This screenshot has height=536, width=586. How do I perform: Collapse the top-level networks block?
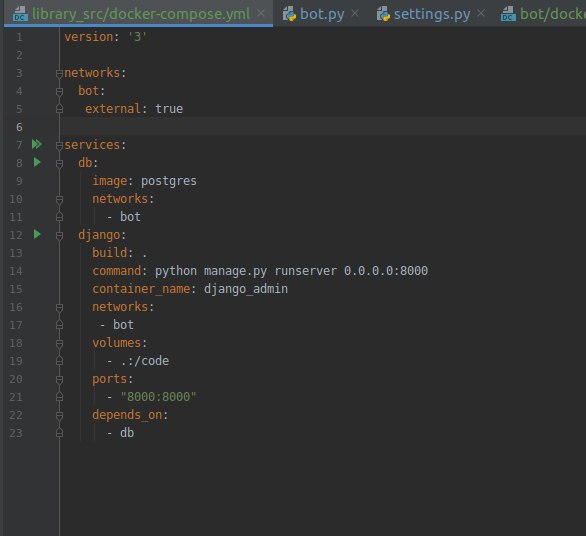pyautogui.click(x=59, y=73)
